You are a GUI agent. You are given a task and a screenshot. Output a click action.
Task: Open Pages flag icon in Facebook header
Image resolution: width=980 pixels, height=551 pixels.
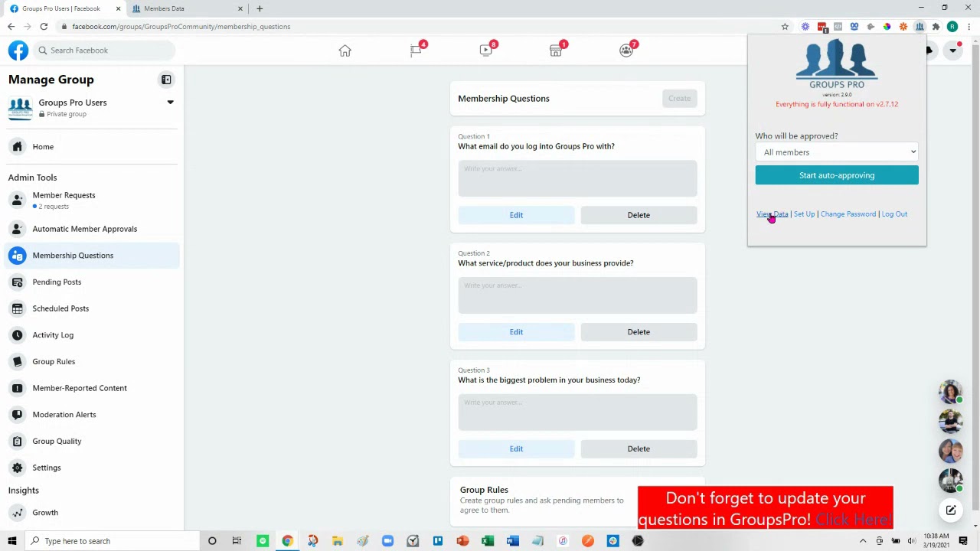coord(416,51)
